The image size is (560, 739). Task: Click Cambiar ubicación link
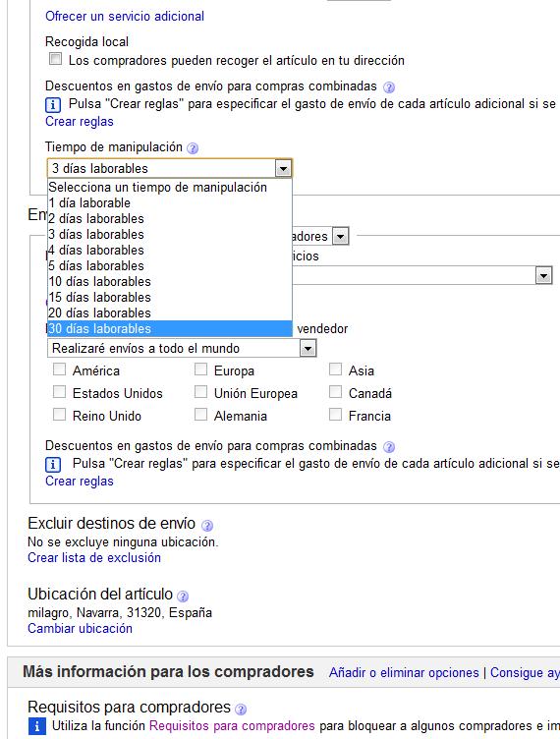[80, 628]
